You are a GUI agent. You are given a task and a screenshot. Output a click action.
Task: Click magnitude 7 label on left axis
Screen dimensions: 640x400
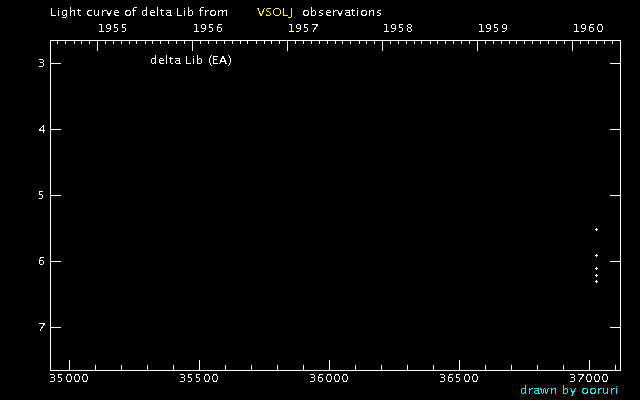[41, 328]
